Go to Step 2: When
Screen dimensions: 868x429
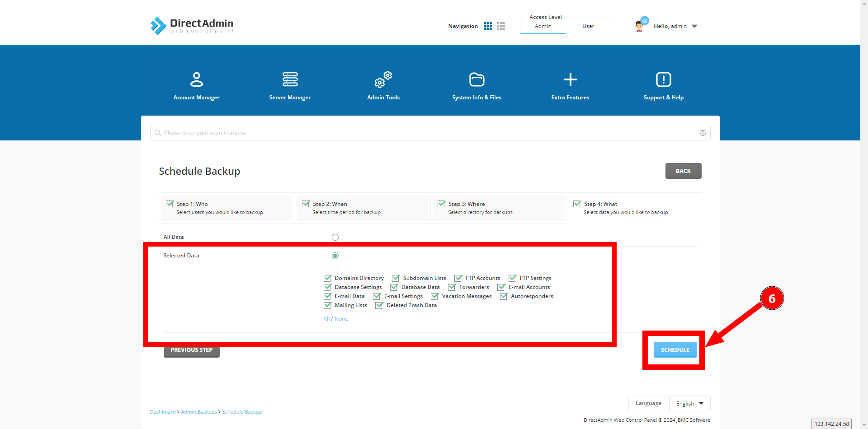tap(363, 208)
